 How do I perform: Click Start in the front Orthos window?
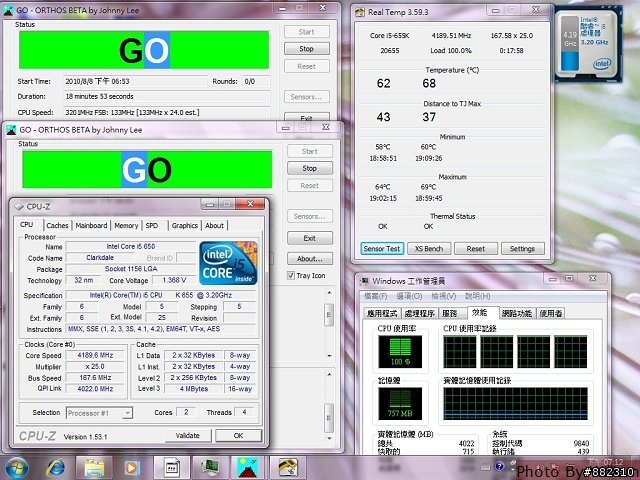[x=309, y=151]
